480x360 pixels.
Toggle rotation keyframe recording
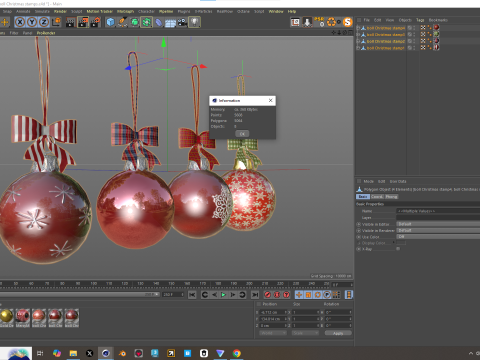[318, 295]
